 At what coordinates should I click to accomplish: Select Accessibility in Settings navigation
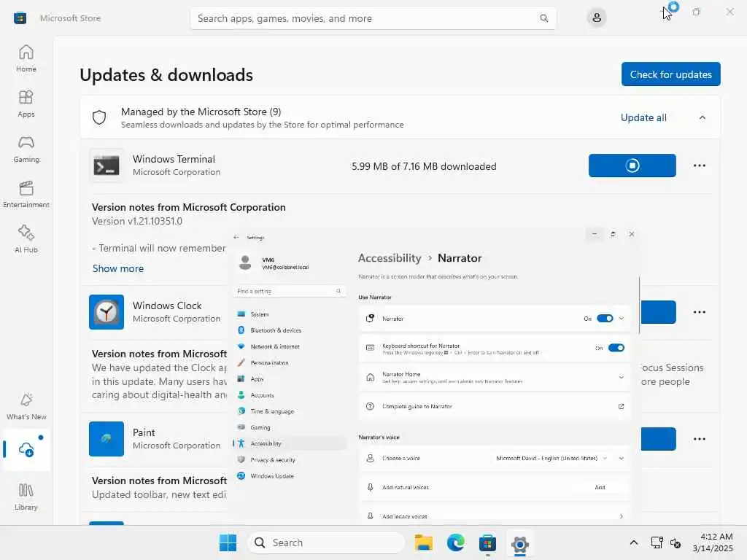pos(290,443)
